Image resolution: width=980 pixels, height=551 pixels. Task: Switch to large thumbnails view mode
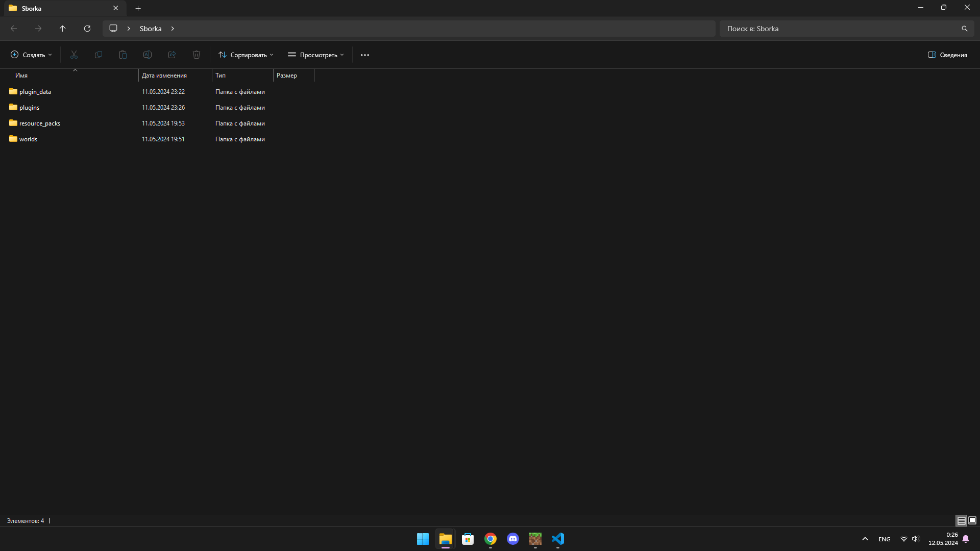(972, 520)
